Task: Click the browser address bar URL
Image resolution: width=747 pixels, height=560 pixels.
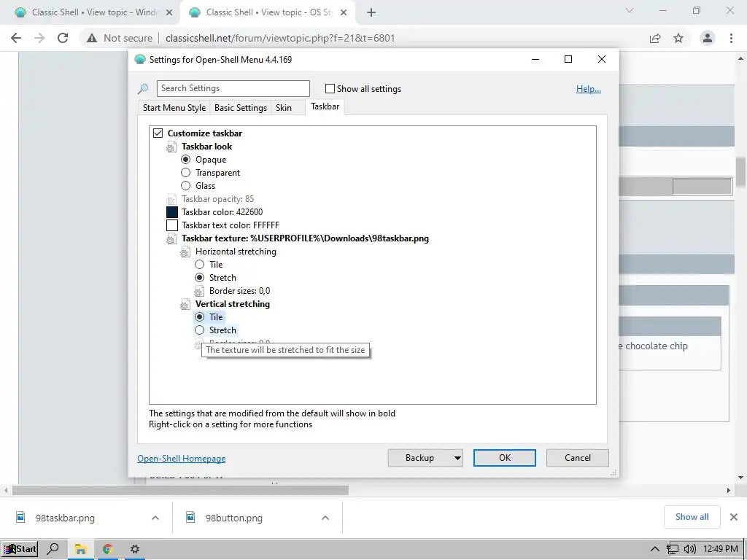Action: 280,38
